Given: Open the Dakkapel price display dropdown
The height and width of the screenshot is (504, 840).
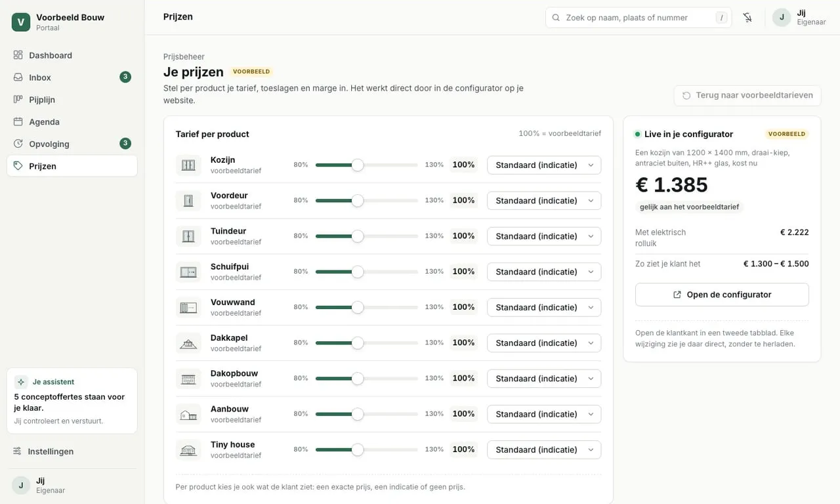Looking at the screenshot, I should point(544,343).
